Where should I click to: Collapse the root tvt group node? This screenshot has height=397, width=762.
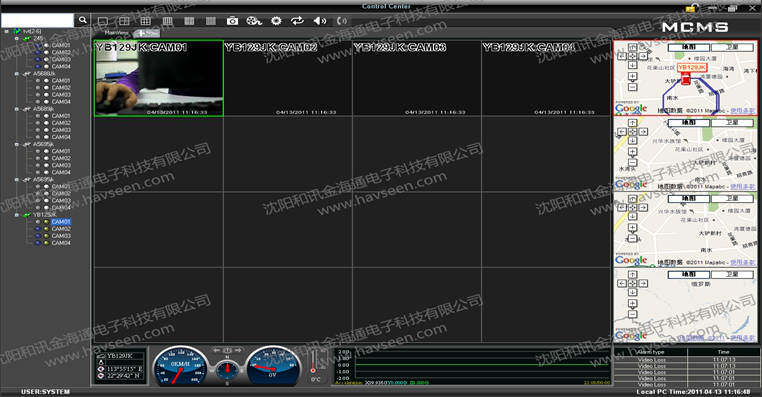pyautogui.click(x=7, y=31)
